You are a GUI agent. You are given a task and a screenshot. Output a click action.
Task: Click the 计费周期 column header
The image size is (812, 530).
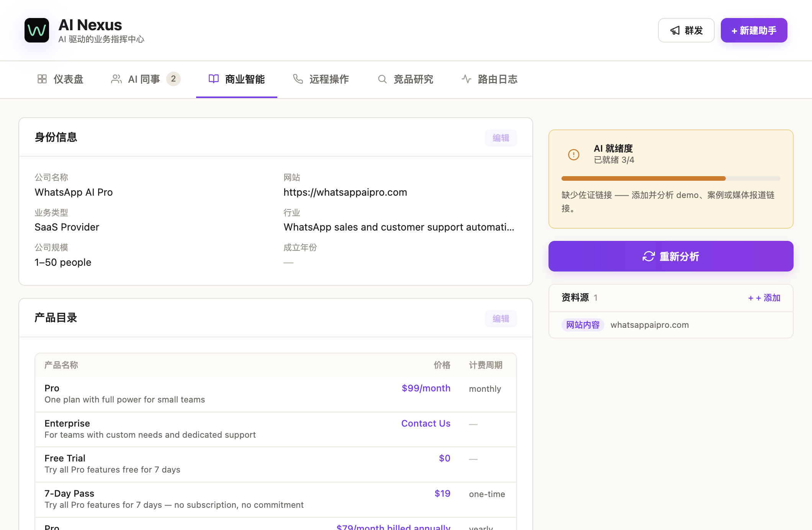coord(486,365)
